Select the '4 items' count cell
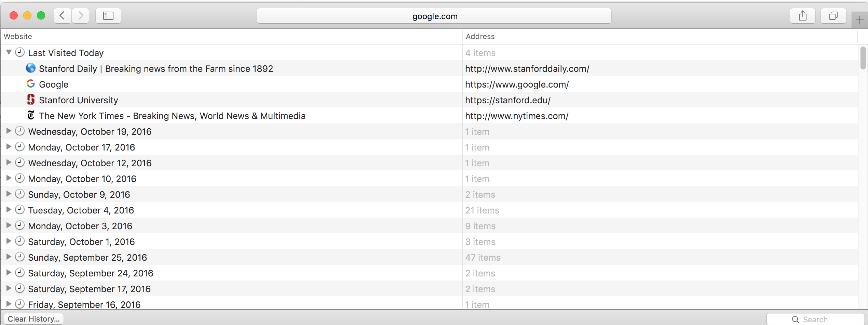Image resolution: width=868 pixels, height=325 pixels. coord(480,53)
